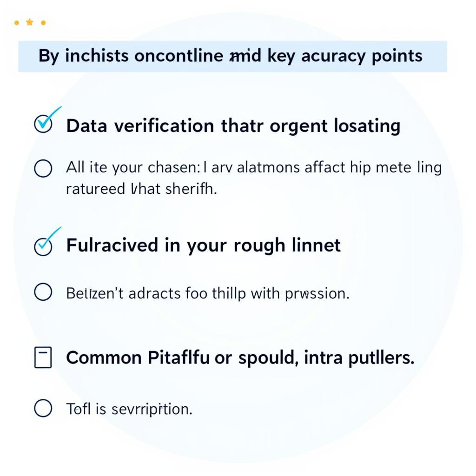Select the circle beside Tofl is sevrription
Viewport: 476px width, 476px height.
click(43, 408)
